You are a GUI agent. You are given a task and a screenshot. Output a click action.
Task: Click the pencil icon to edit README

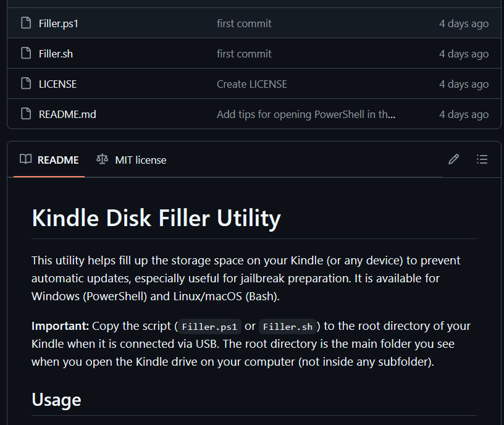click(x=453, y=159)
